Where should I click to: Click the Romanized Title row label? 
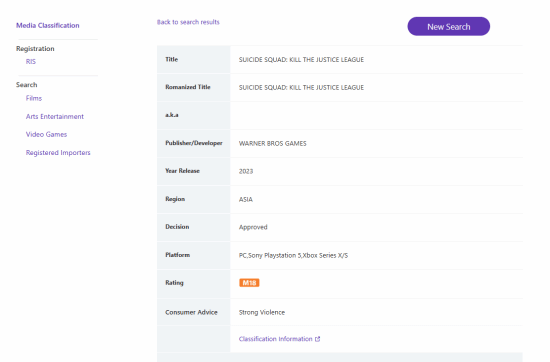(x=188, y=87)
